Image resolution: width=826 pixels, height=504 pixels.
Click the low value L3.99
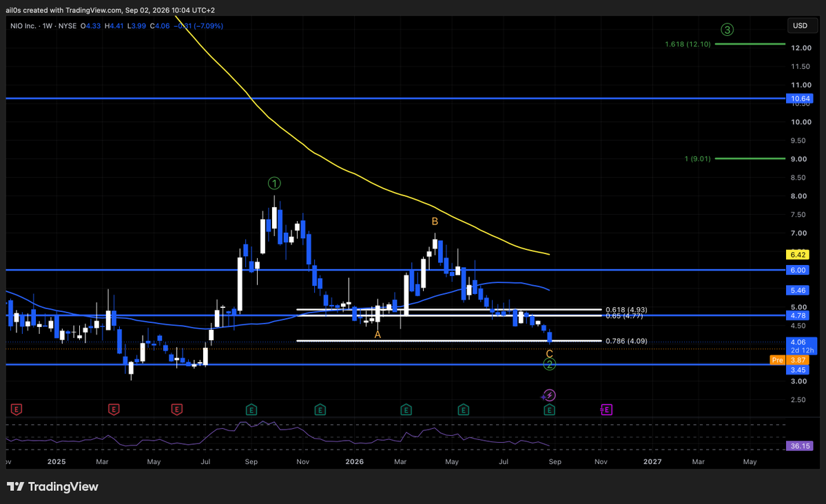point(136,25)
